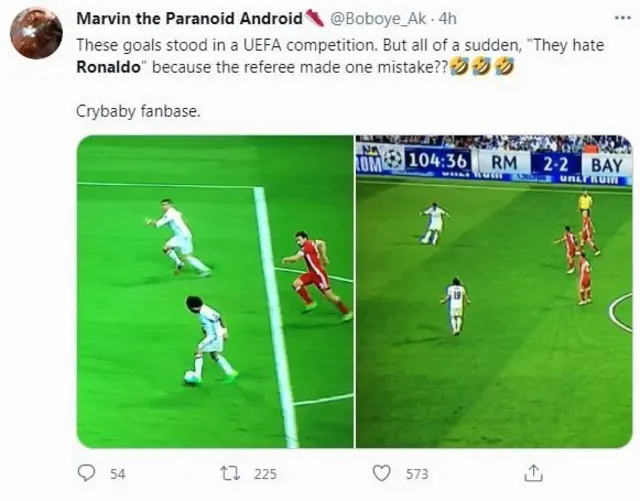Open the three-dot more options menu

(x=623, y=18)
